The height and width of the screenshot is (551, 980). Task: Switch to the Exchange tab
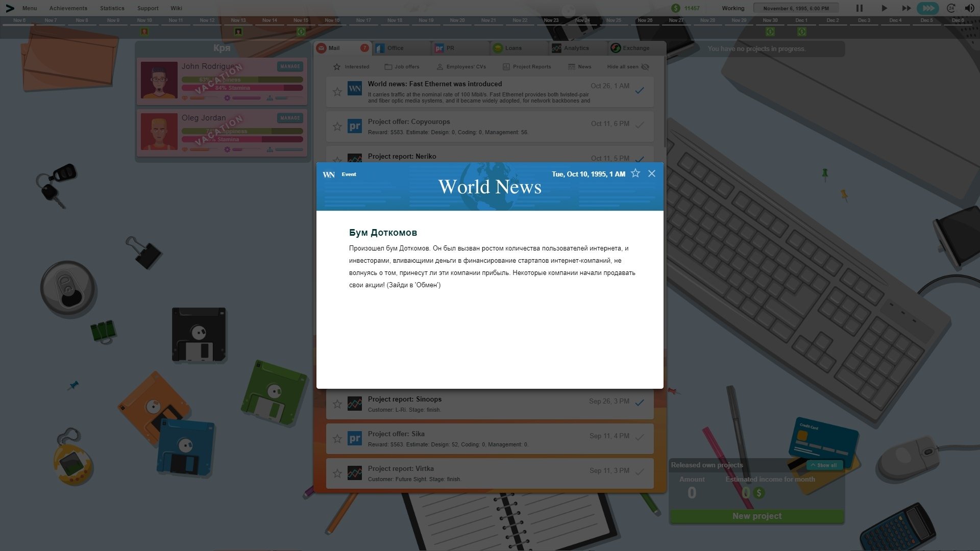coord(635,48)
